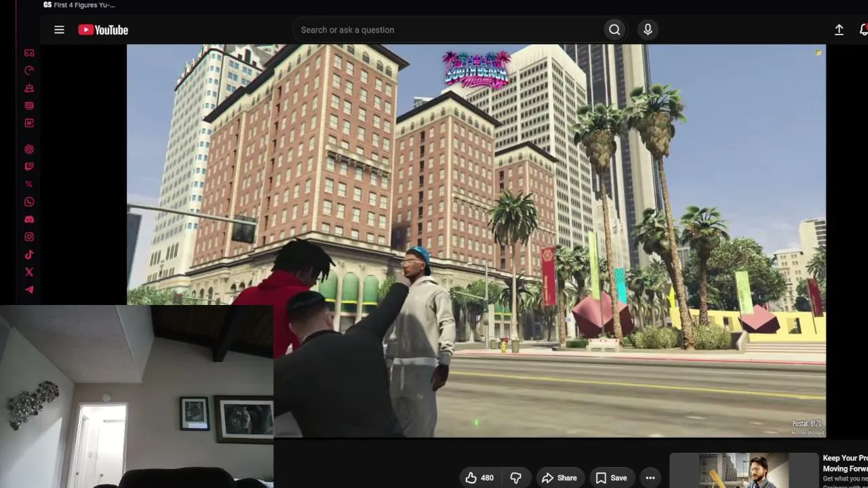868x488 pixels.
Task: Open GX Cleaner broom icon in sidebar
Action: click(x=29, y=88)
